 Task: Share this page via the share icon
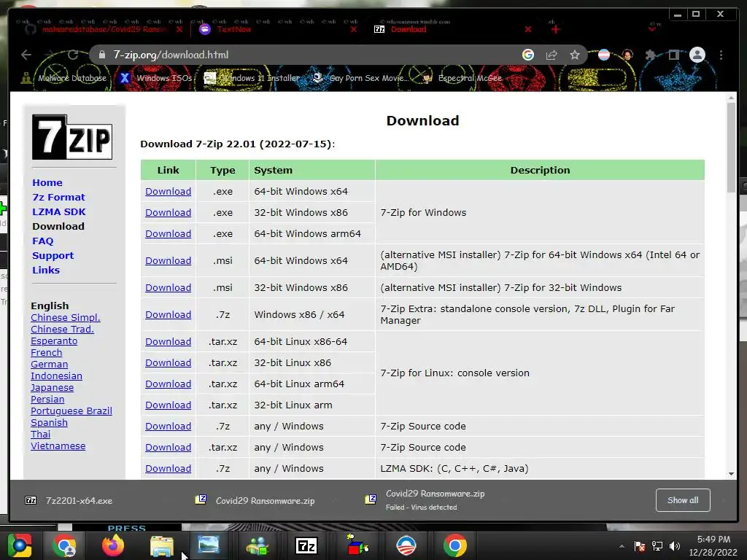point(551,55)
